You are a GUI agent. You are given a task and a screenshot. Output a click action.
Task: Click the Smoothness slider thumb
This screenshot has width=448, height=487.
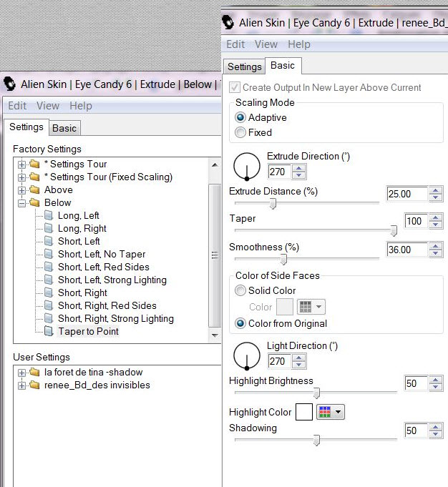(283, 260)
